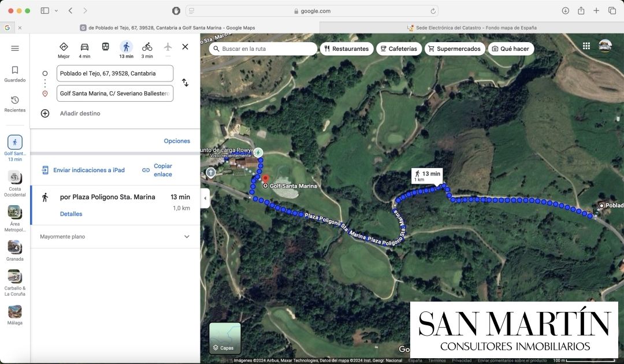Click Detalles link for route
This screenshot has height=364, width=624.
click(x=71, y=214)
